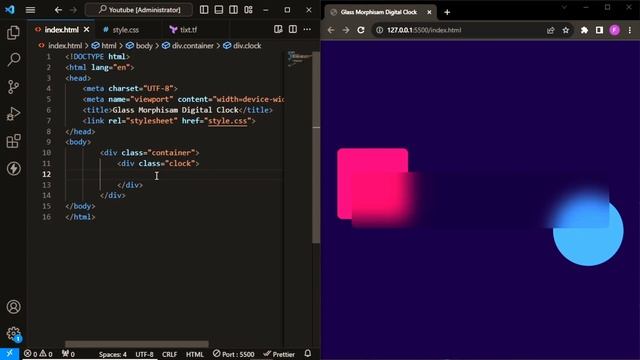The height and width of the screenshot is (360, 640).
Task: Click the ports forwarded indicator in status bar
Action: 68,354
